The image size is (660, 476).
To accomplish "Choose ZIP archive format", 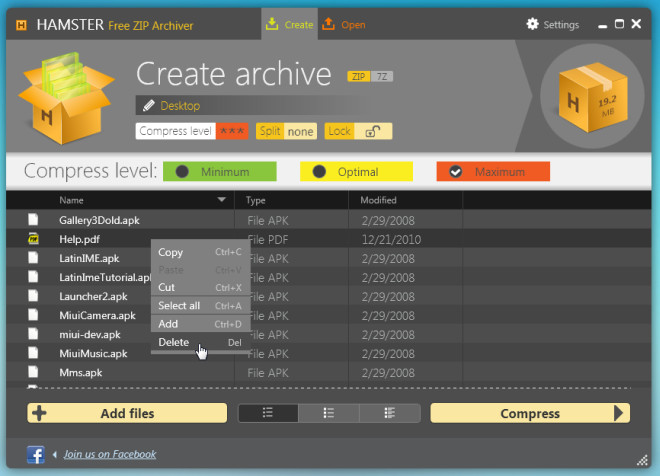I will pos(359,77).
